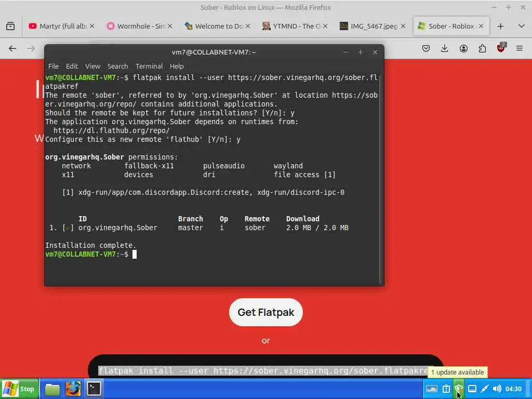Click 'org.vinegarhq.Sober' in the ID column
Viewport: 532px width, 399px height.
118,228
